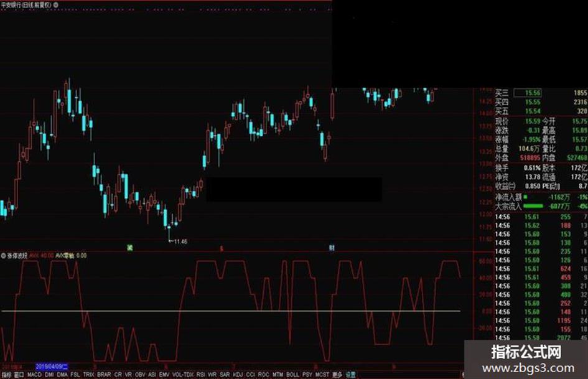Click the 涨停波段 indicator name

[17, 256]
